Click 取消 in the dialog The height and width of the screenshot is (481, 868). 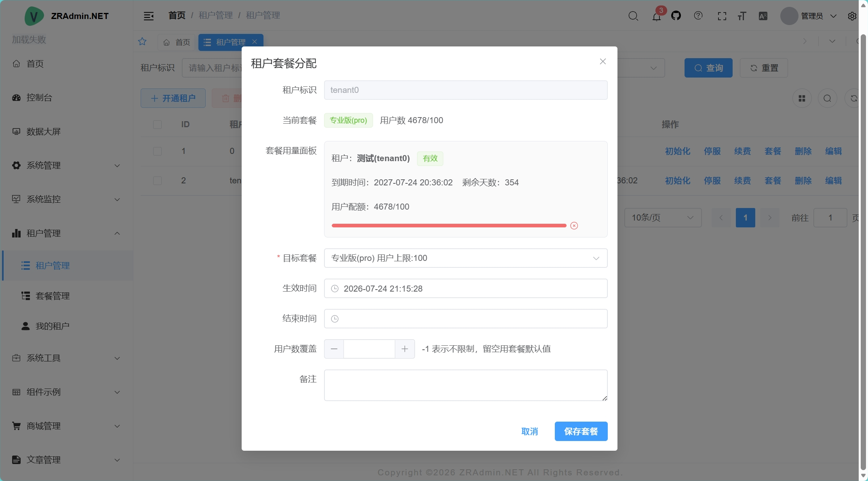[x=529, y=432]
